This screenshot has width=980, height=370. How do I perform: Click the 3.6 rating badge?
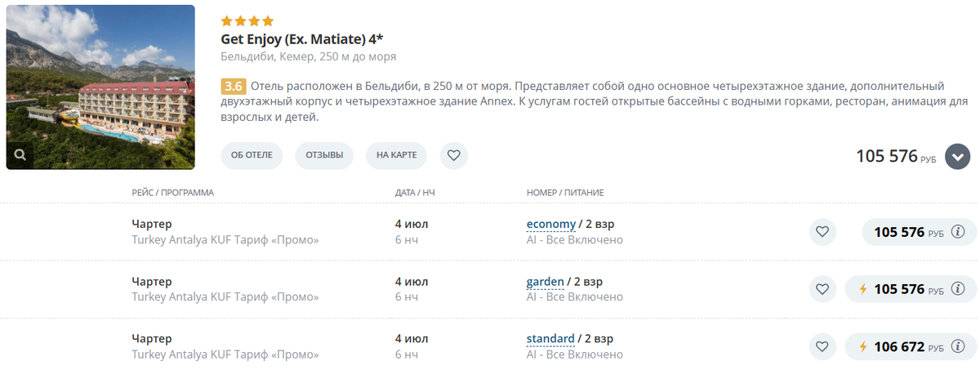234,87
